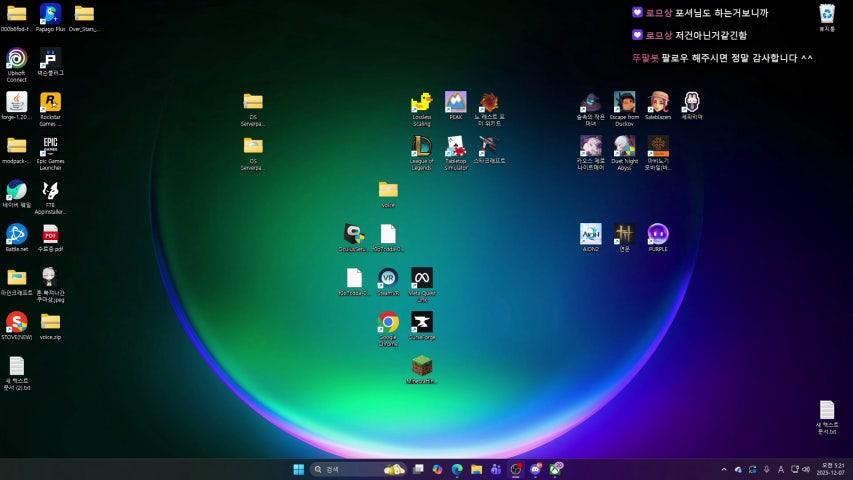The image size is (853, 480).
Task: Expand the system tray hidden icons chevron
Action: [x=724, y=469]
